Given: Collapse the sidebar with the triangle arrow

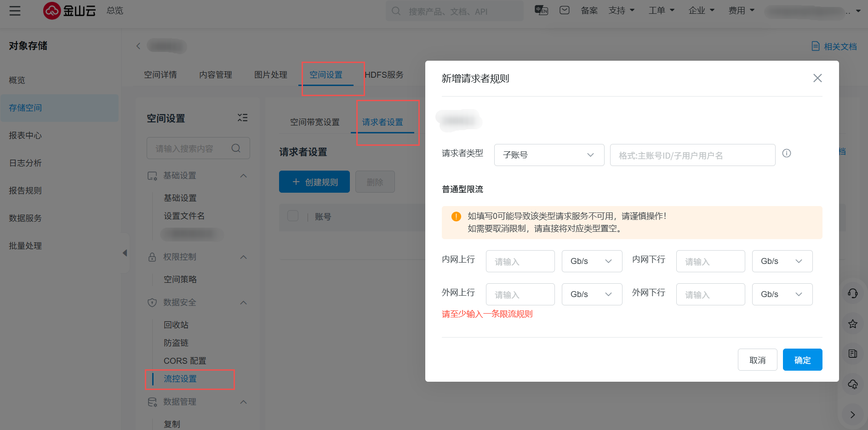Looking at the screenshot, I should pos(125,253).
